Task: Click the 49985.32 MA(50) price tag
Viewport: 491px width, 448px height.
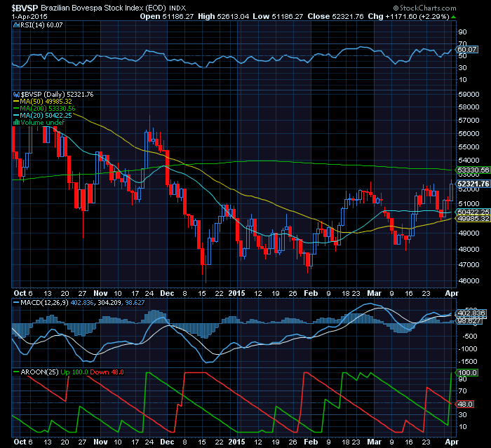Action: coord(473,218)
